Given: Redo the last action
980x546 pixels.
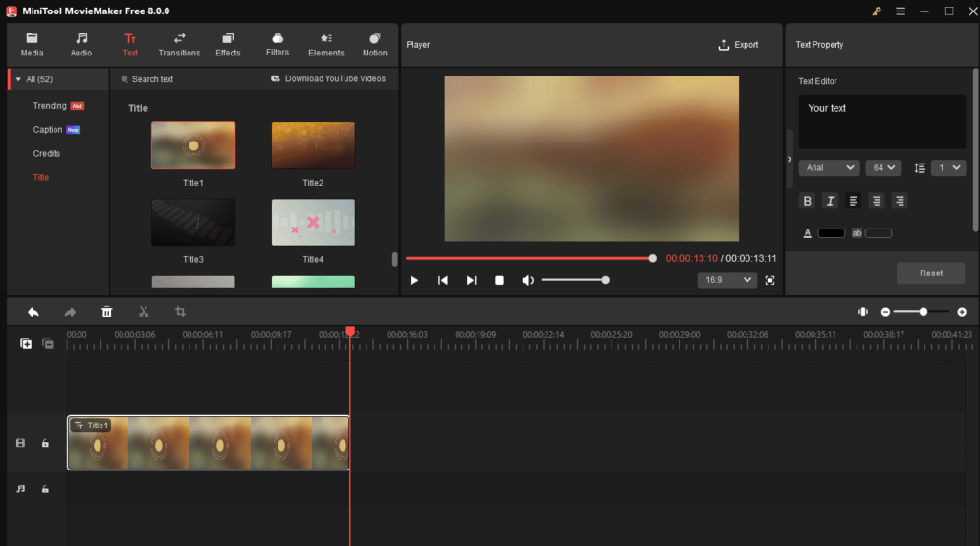Looking at the screenshot, I should [x=70, y=312].
